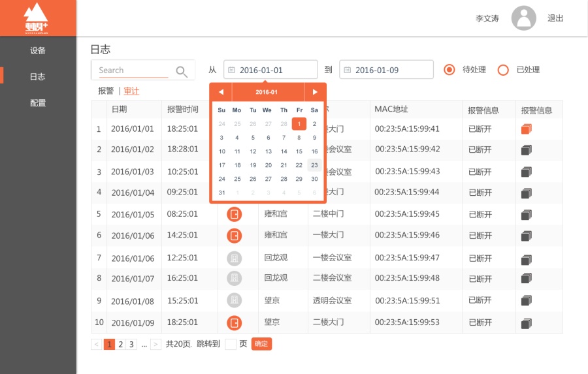Select day 31 in the calendar
Image resolution: width=588 pixels, height=374 pixels.
click(221, 193)
